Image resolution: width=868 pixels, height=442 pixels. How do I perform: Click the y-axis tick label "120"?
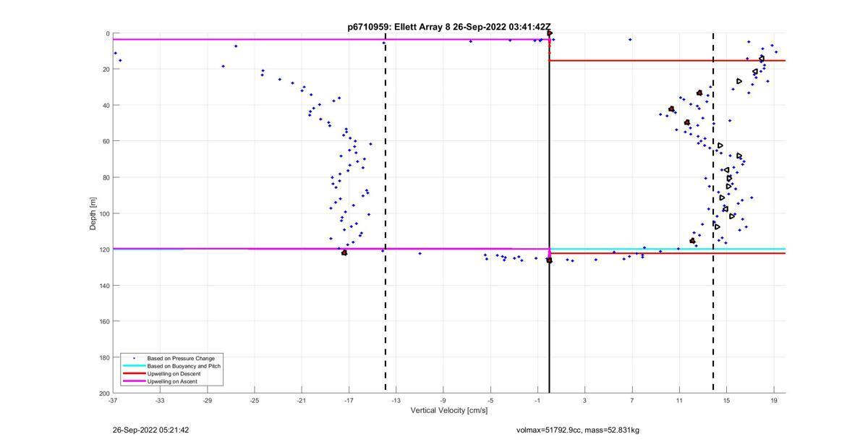[x=104, y=250]
